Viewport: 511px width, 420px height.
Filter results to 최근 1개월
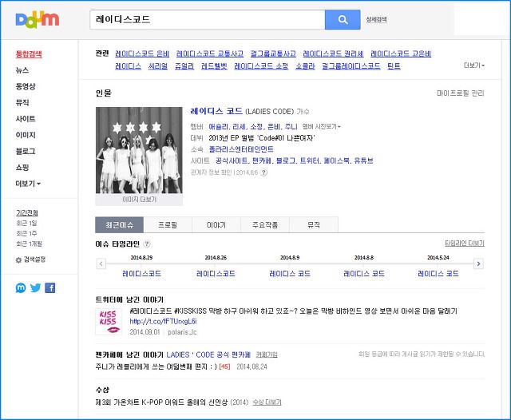(x=29, y=244)
